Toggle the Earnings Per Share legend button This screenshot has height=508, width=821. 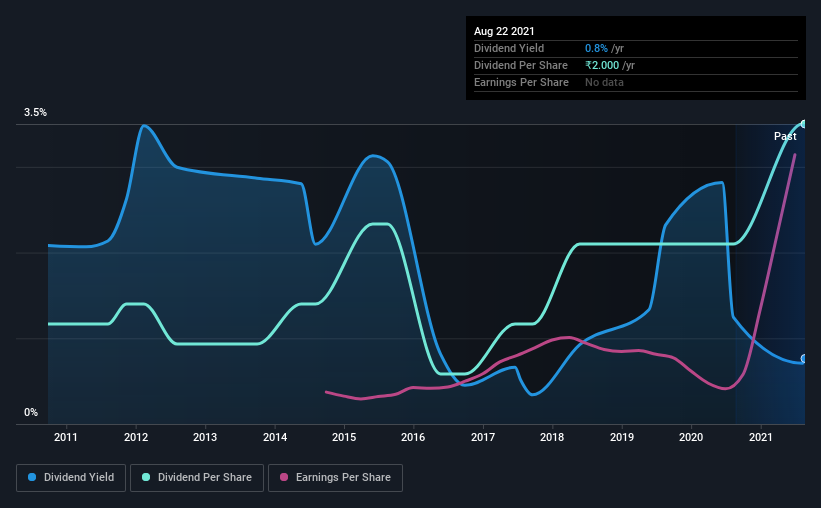tap(335, 478)
